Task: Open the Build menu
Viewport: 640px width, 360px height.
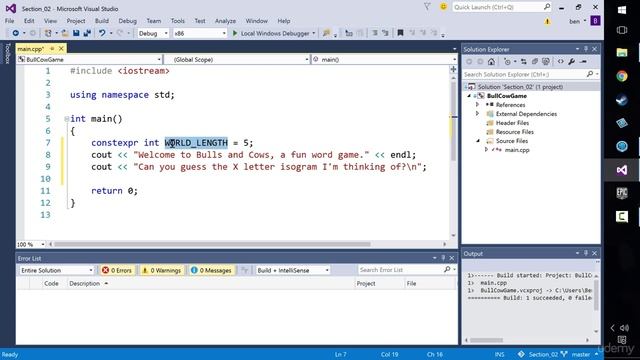Action: (102, 21)
